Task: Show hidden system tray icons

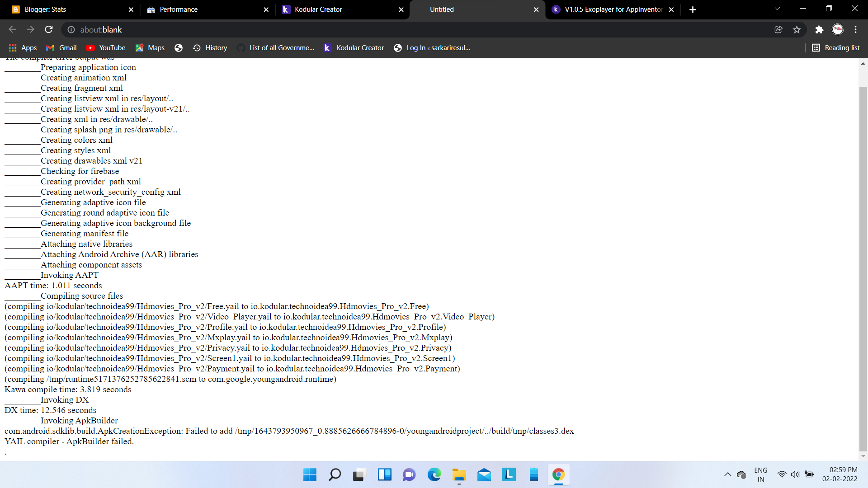Action: click(727, 474)
